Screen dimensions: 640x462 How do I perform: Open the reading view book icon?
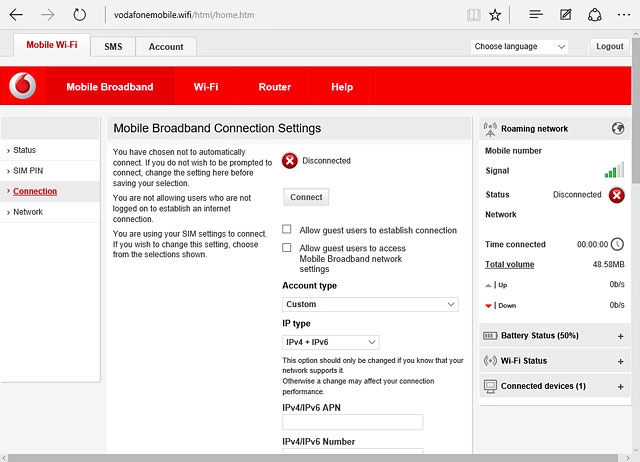point(473,15)
